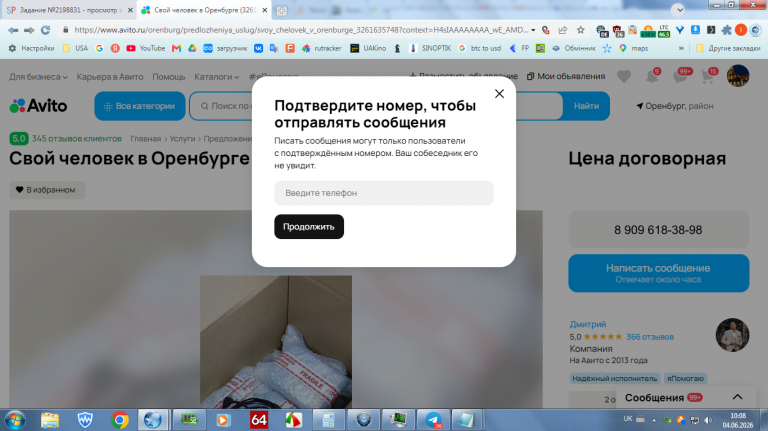Viewport: 768px width, 431px height.
Task: Open the Windows Start button
Action: click(x=15, y=420)
